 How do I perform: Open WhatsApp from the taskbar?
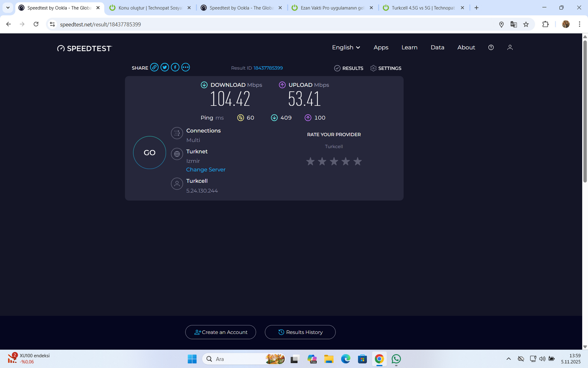[396, 359]
